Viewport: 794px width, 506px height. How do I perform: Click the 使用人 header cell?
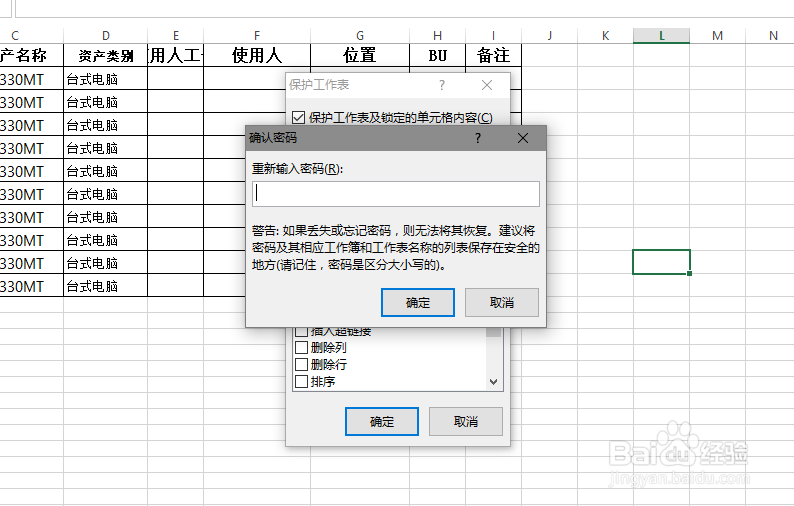[257, 55]
